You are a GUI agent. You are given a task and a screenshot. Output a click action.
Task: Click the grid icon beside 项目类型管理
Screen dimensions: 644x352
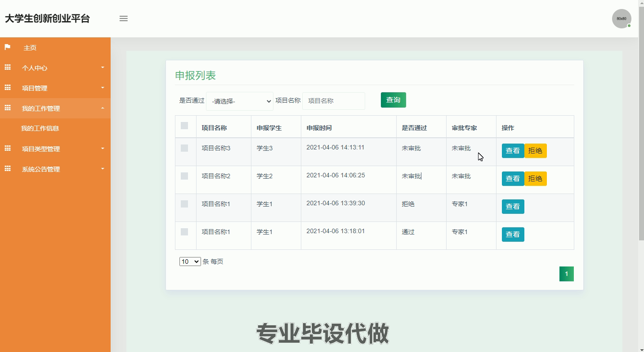pyautogui.click(x=7, y=149)
